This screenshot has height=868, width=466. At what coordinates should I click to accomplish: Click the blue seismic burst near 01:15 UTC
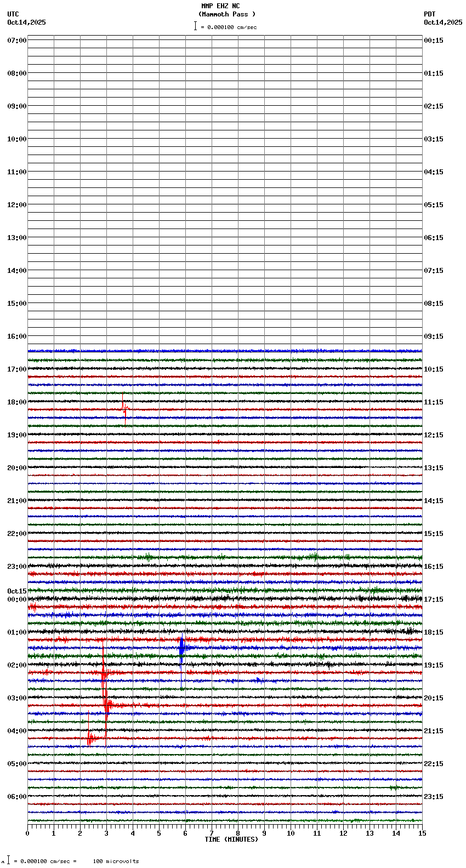[x=181, y=649]
